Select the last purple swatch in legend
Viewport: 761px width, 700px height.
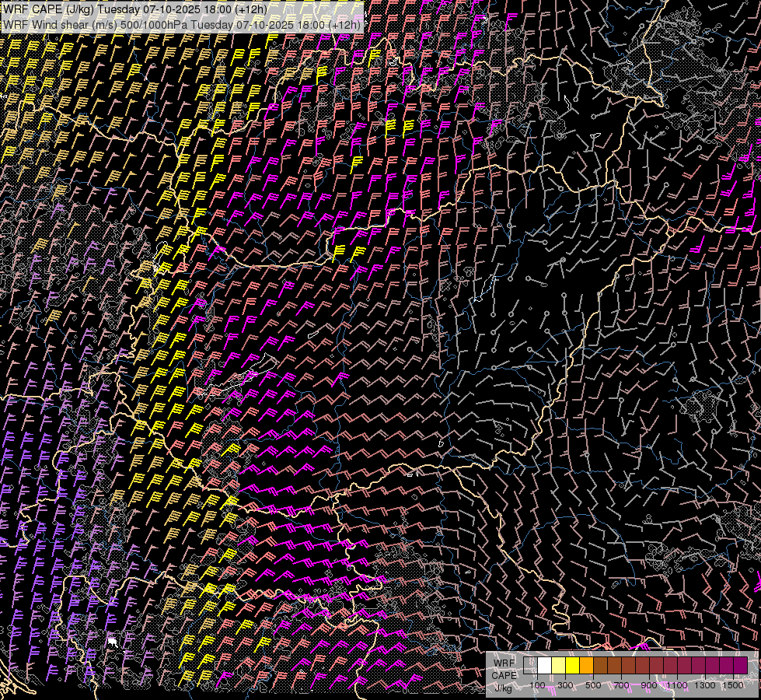point(740,666)
